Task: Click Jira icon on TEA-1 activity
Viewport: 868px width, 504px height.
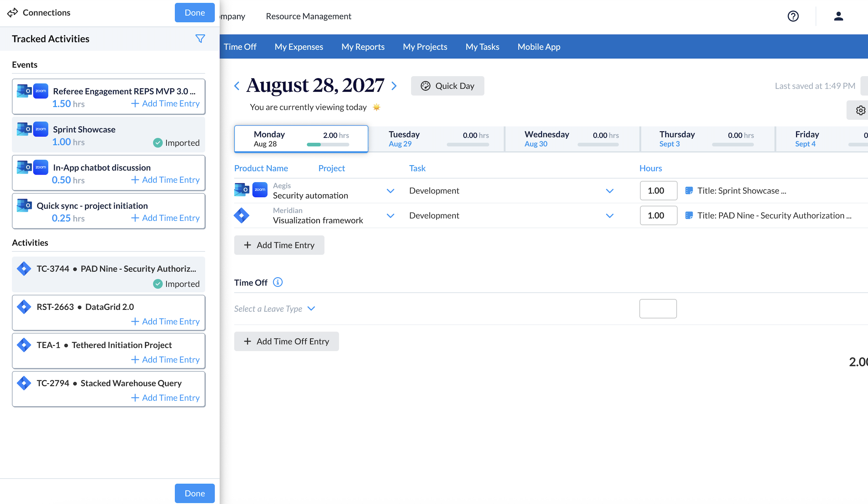Action: [24, 345]
